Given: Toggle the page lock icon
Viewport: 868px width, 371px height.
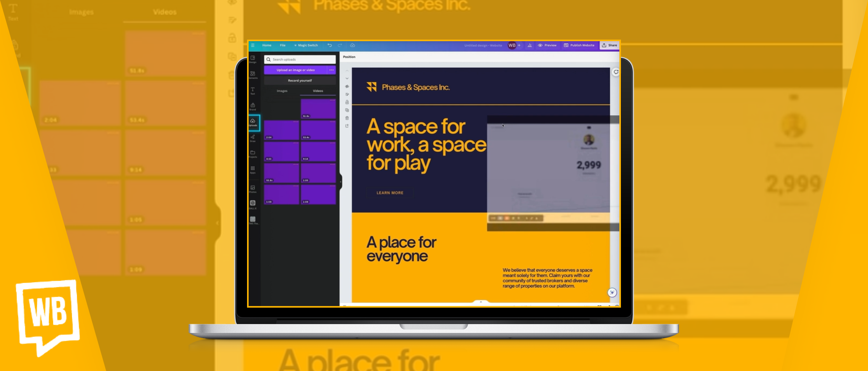Looking at the screenshot, I should [347, 102].
